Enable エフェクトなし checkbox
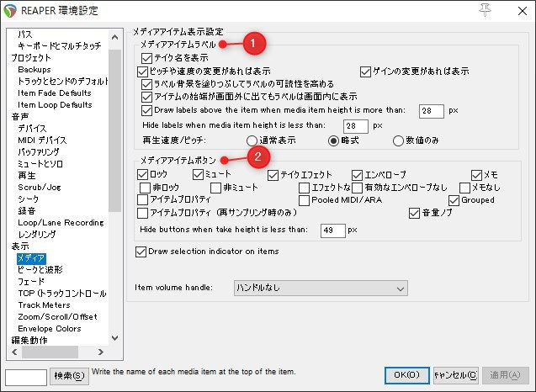536x392 pixels. click(304, 188)
